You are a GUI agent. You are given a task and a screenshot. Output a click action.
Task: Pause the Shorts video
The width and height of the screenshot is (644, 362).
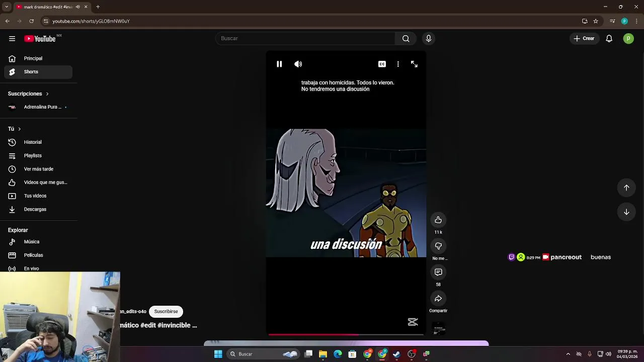(279, 64)
